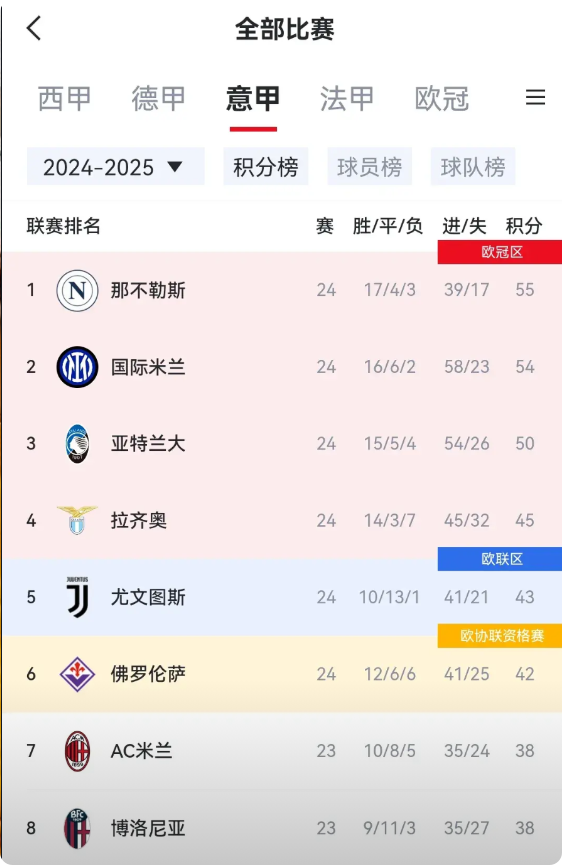
Task: Tap the Napoli club crest
Action: pyautogui.click(x=77, y=290)
